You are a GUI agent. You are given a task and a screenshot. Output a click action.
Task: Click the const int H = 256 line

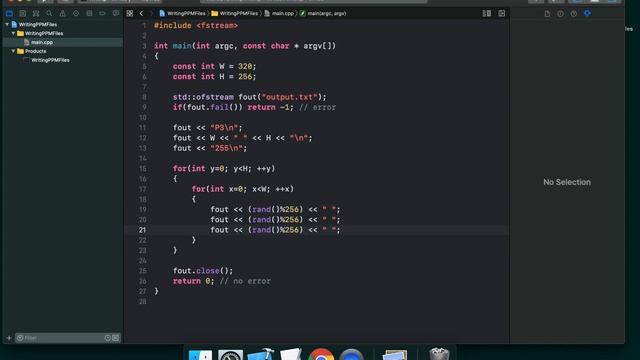[214, 77]
